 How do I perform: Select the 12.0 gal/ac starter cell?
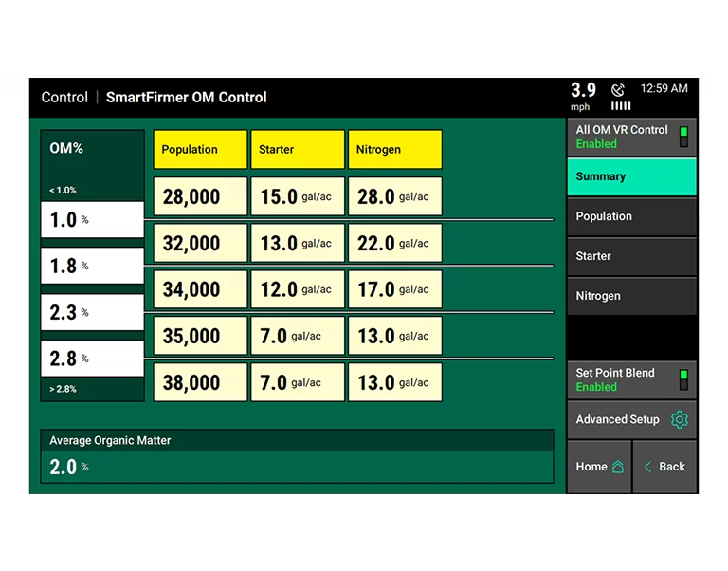click(x=298, y=289)
